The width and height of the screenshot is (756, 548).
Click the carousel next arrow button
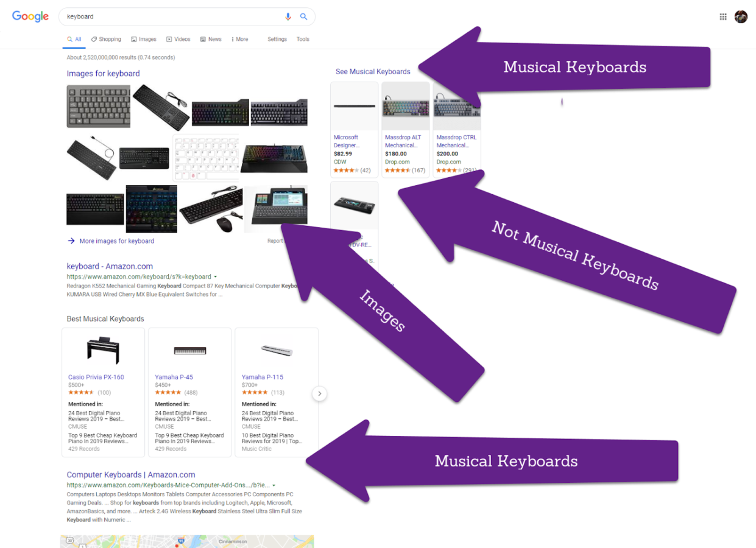pyautogui.click(x=319, y=394)
